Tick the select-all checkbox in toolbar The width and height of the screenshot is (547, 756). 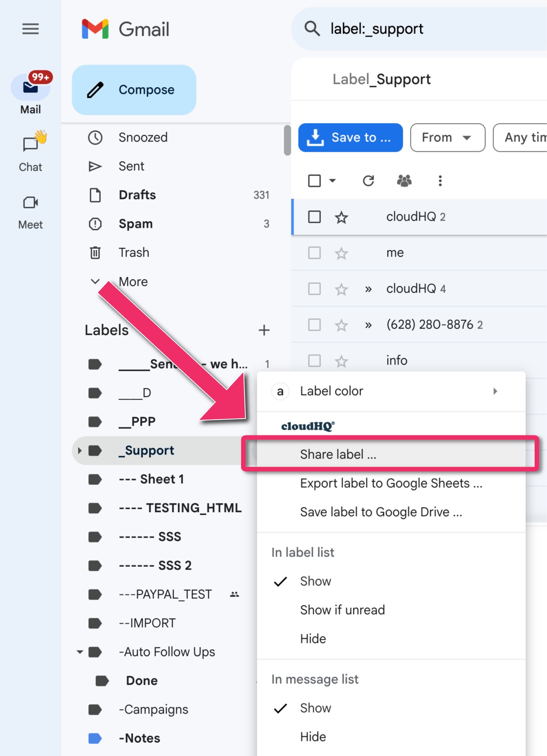pyautogui.click(x=314, y=181)
